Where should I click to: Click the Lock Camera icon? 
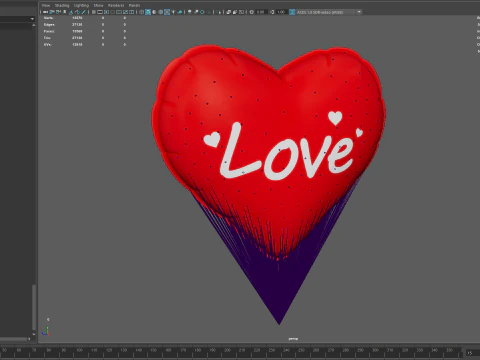click(52, 12)
